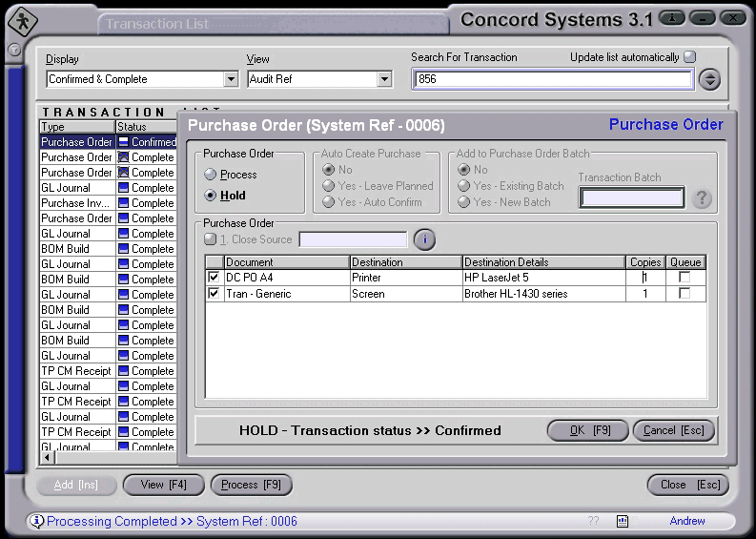Click the left scroll arrow of transaction list
The height and width of the screenshot is (539, 756).
(x=47, y=457)
